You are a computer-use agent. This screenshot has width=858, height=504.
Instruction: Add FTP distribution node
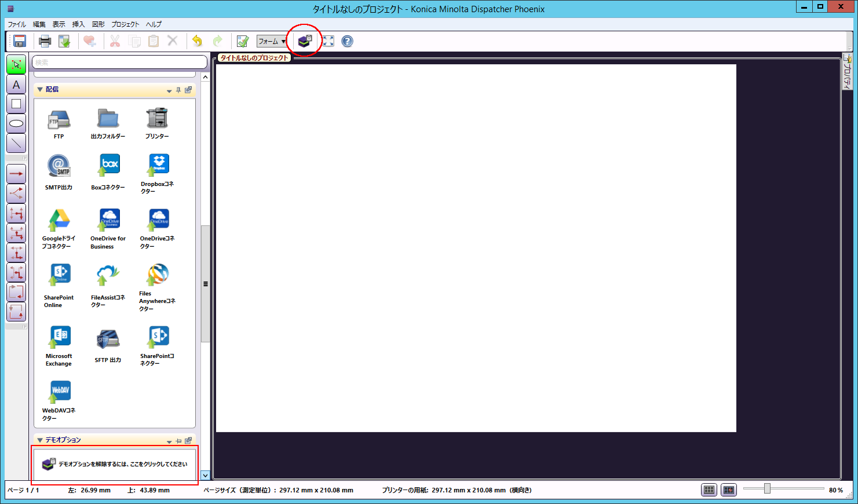59,125
